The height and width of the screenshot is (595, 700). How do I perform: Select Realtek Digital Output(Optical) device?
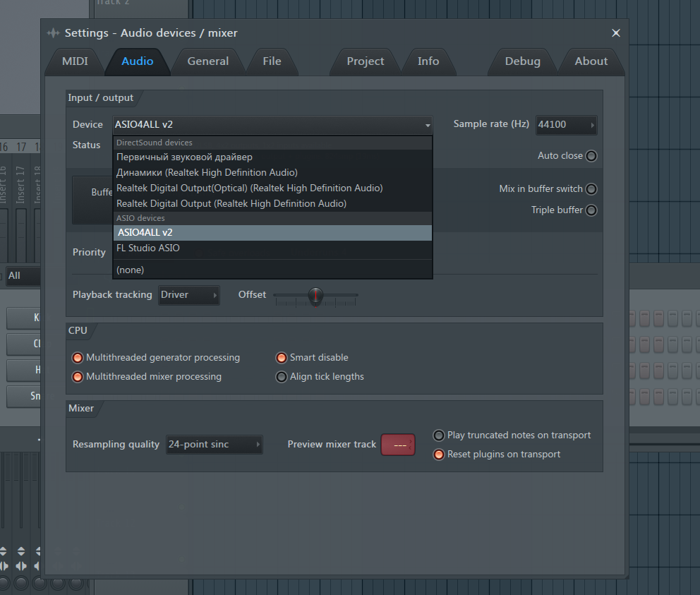(x=249, y=188)
